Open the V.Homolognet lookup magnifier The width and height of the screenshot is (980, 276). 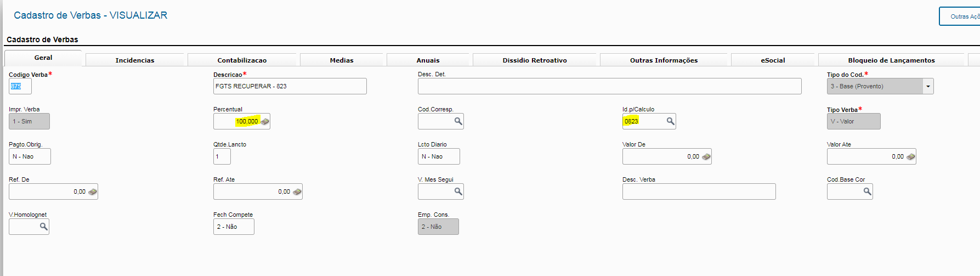point(43,227)
